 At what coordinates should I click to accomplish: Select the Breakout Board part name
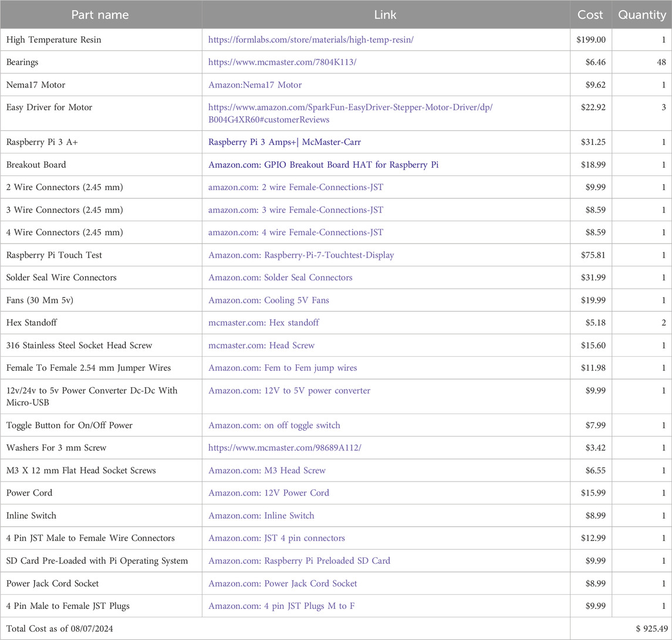36,164
